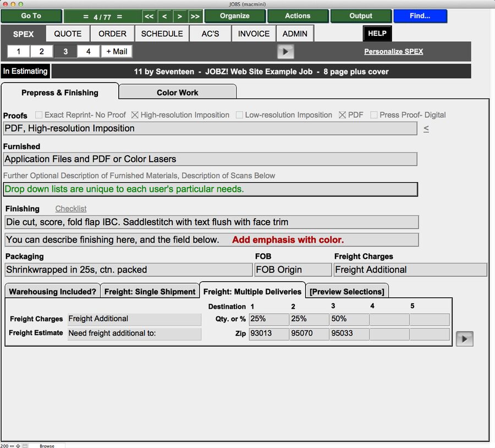
Task: Click the gray play arrow beside the page tabs
Action: tap(285, 51)
